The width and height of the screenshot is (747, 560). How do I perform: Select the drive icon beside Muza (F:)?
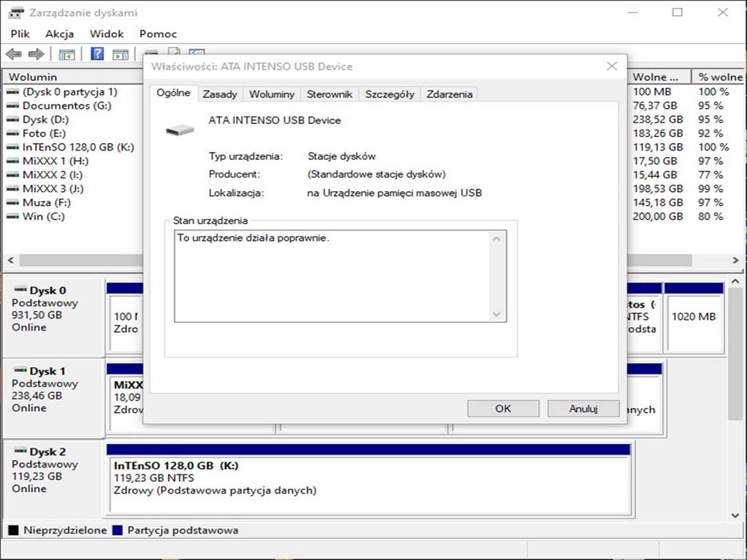(x=13, y=202)
